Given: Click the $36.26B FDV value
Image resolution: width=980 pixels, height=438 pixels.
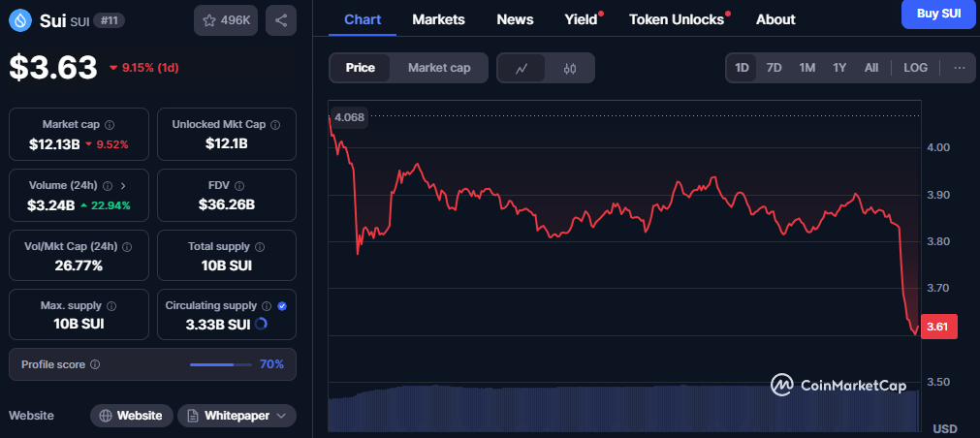Looking at the screenshot, I should pos(226,204).
